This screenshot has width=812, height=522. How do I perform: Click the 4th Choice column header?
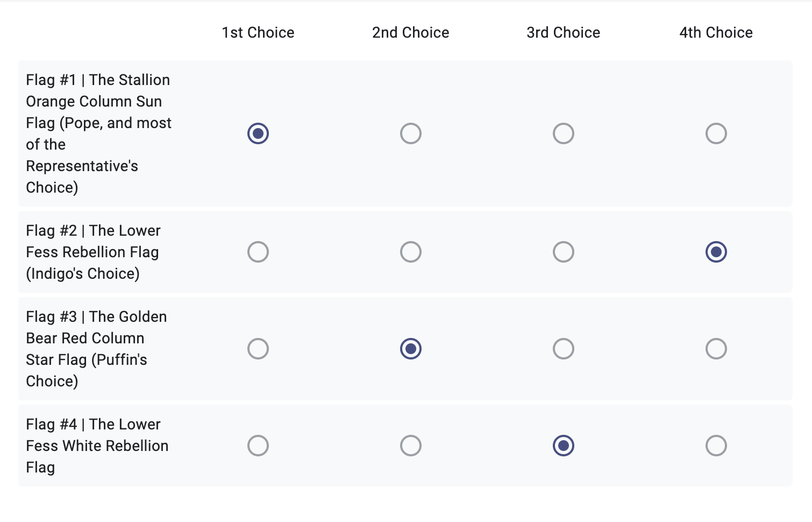tap(716, 32)
